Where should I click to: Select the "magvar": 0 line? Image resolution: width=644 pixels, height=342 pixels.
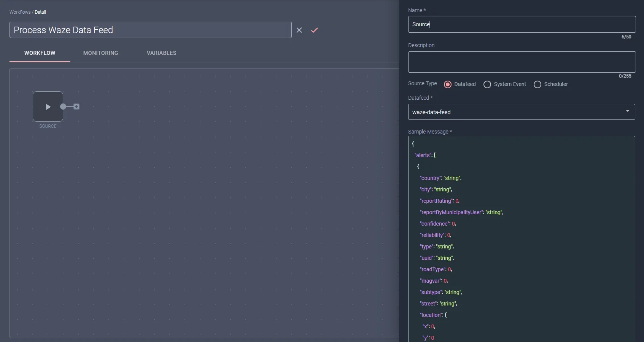point(434,281)
